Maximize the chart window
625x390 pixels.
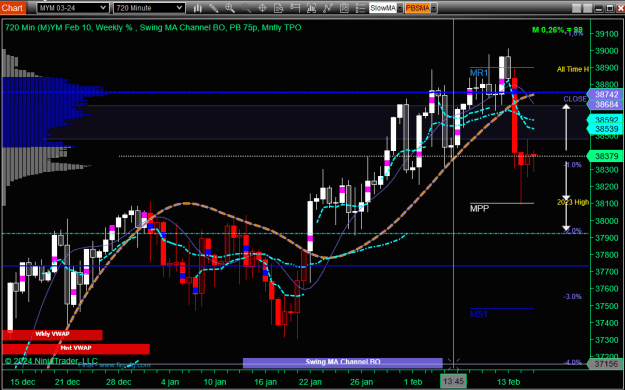(x=610, y=8)
